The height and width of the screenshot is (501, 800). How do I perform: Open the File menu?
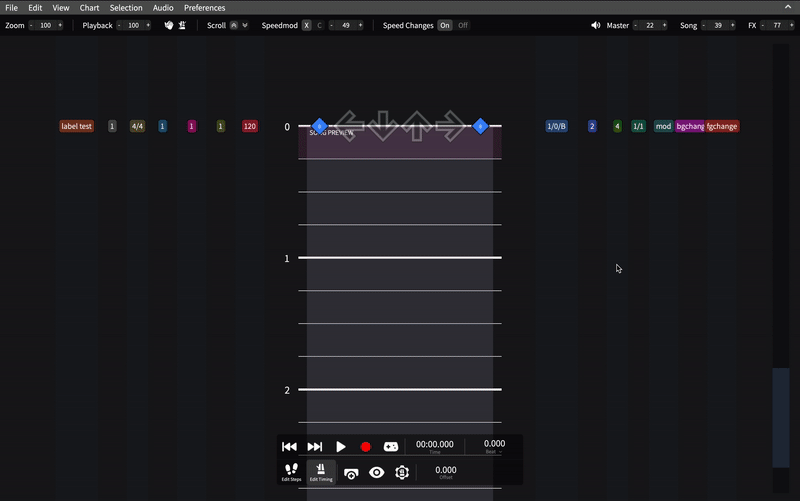click(11, 8)
